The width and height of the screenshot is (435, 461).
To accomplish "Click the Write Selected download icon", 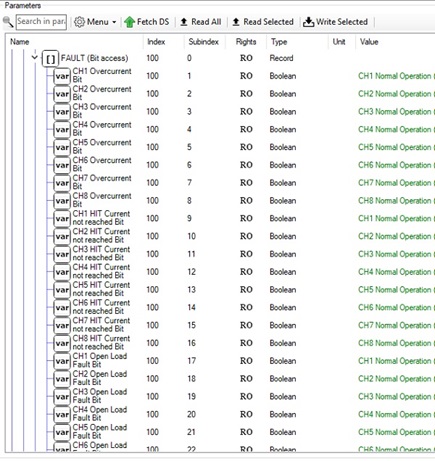I will click(x=308, y=22).
